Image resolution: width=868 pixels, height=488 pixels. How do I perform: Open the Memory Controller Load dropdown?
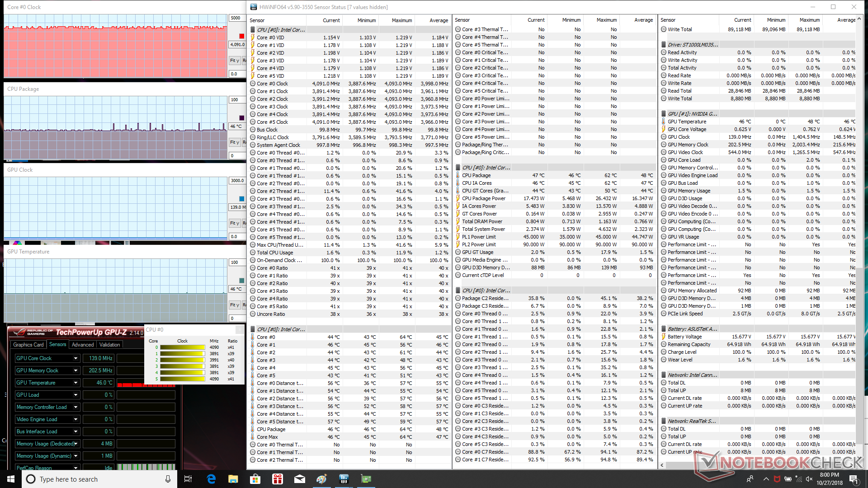click(x=75, y=407)
